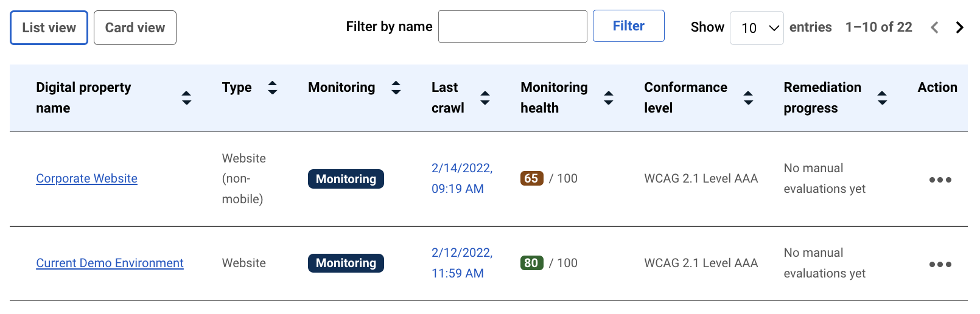
Task: Open actions menu for Current Demo Environment
Action: coord(940,264)
